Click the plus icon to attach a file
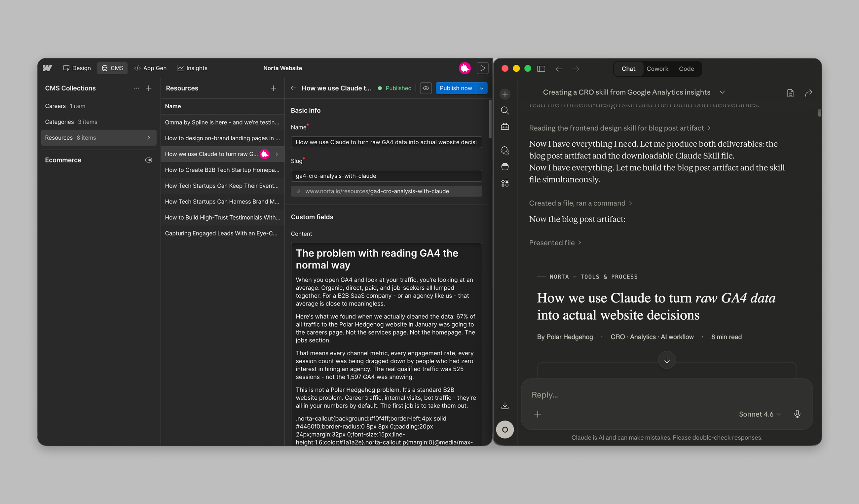The image size is (859, 504). click(538, 414)
